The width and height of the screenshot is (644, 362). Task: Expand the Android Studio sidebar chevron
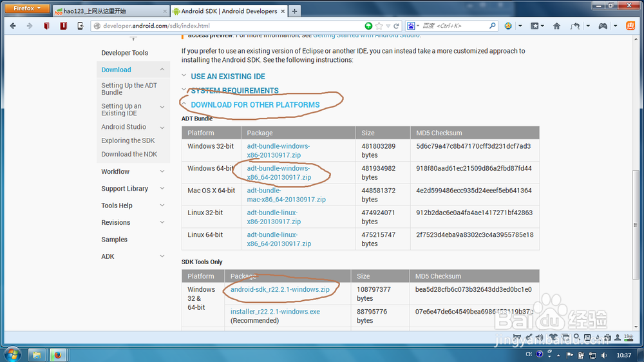[x=162, y=128]
